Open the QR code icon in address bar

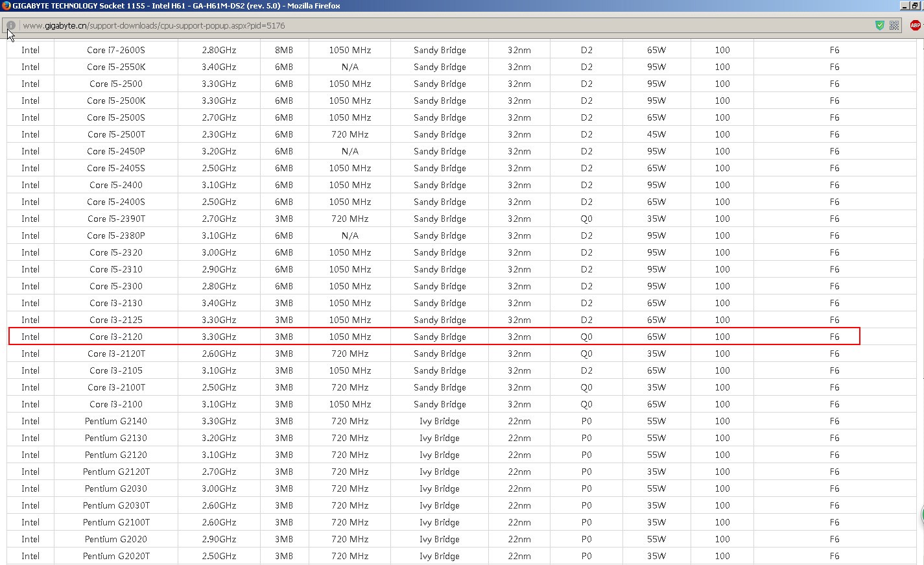pos(894,25)
